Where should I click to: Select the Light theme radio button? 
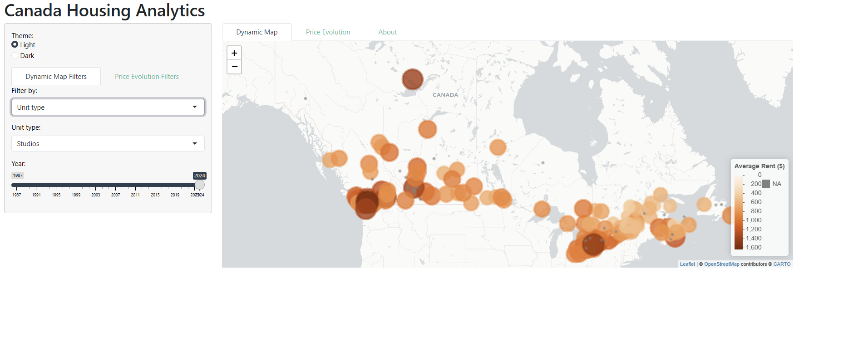(15, 44)
